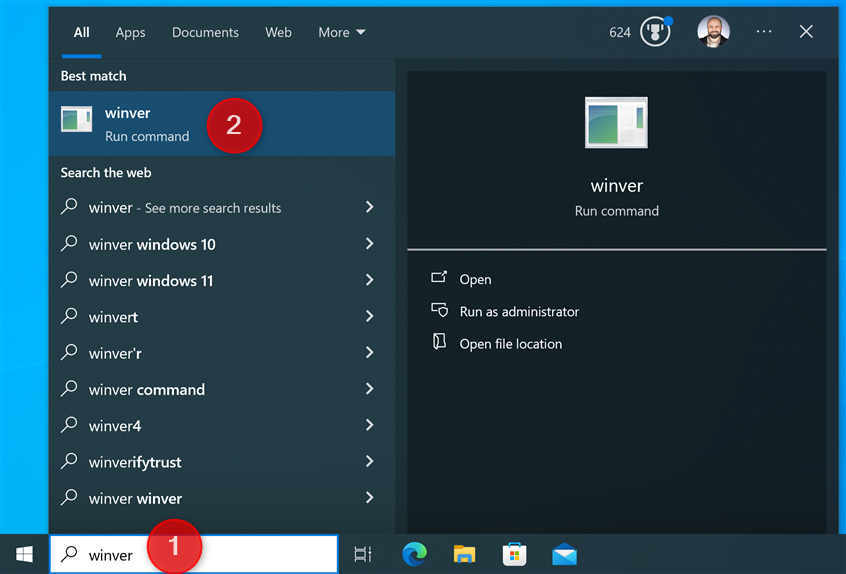Close the search panel
846x574 pixels.
pos(806,32)
